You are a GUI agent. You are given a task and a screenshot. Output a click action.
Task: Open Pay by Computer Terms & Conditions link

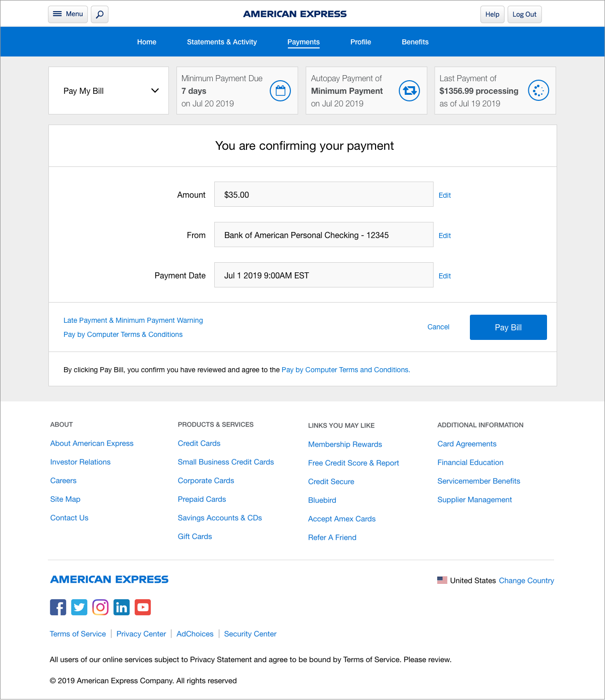(x=123, y=334)
